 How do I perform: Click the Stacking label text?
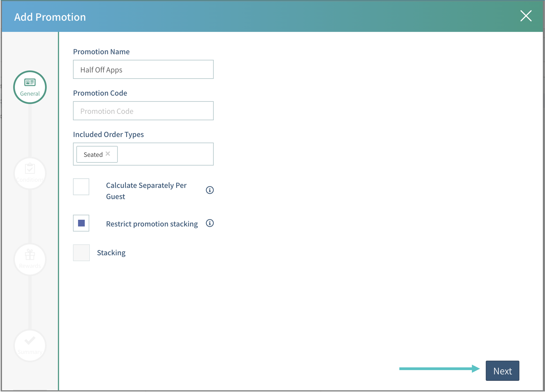pyautogui.click(x=111, y=253)
